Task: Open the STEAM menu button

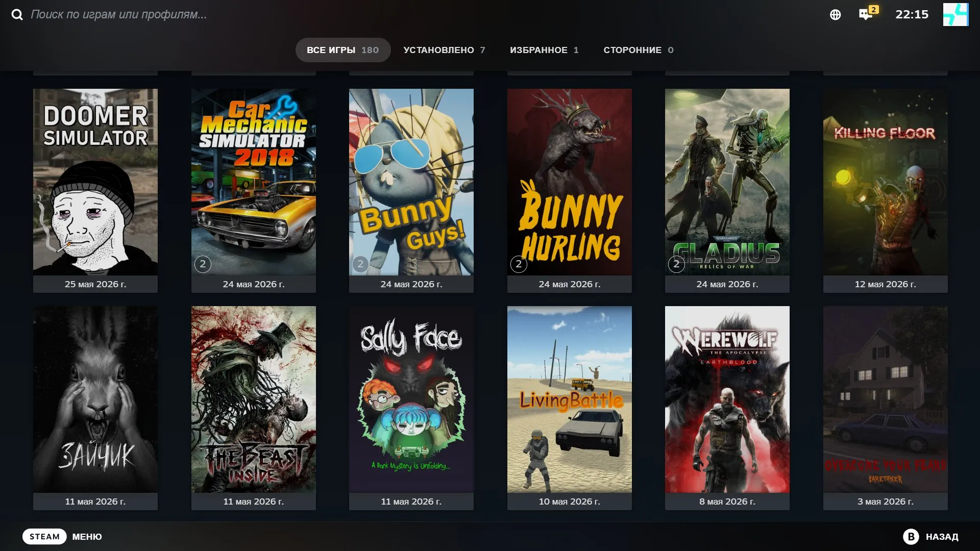Action: [x=44, y=537]
